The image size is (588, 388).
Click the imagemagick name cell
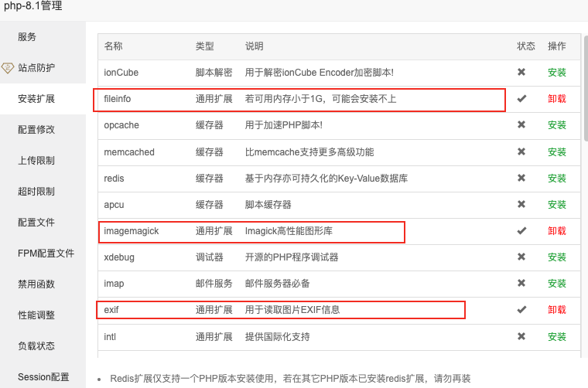click(x=132, y=231)
